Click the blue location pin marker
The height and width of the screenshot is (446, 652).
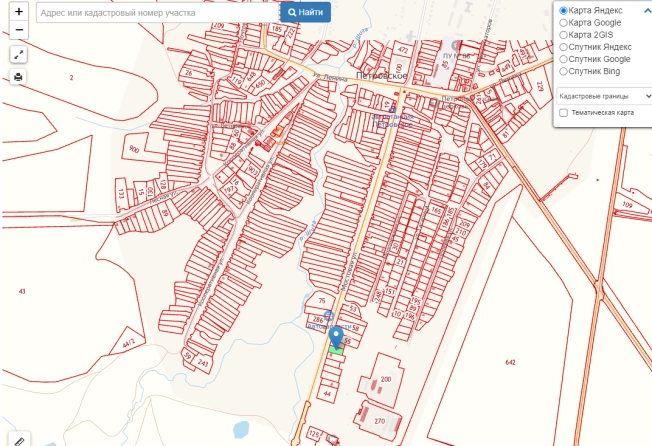[336, 335]
